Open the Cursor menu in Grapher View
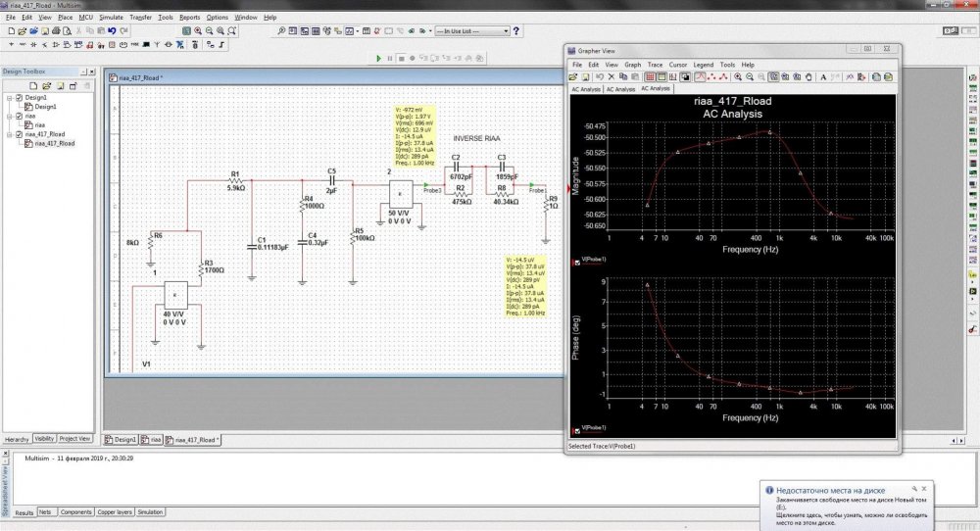The height and width of the screenshot is (531, 980). tap(677, 65)
